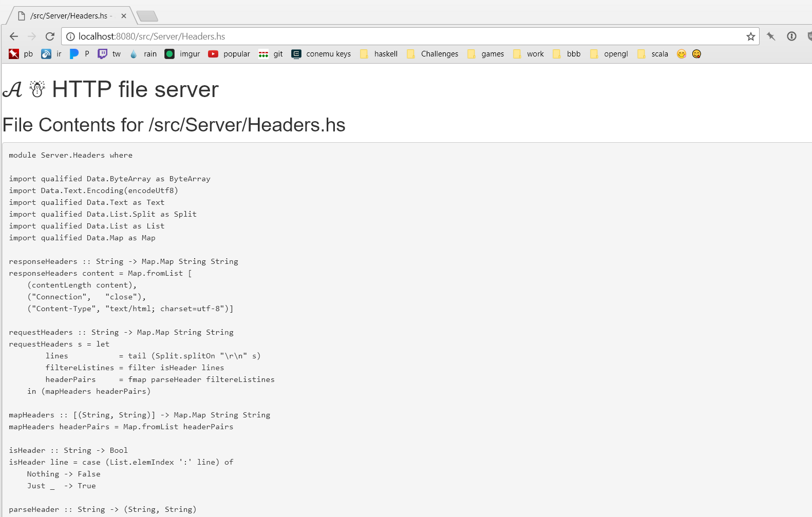Expand the scala bookmarks folder
Image resolution: width=812 pixels, height=517 pixels.
pyautogui.click(x=653, y=54)
